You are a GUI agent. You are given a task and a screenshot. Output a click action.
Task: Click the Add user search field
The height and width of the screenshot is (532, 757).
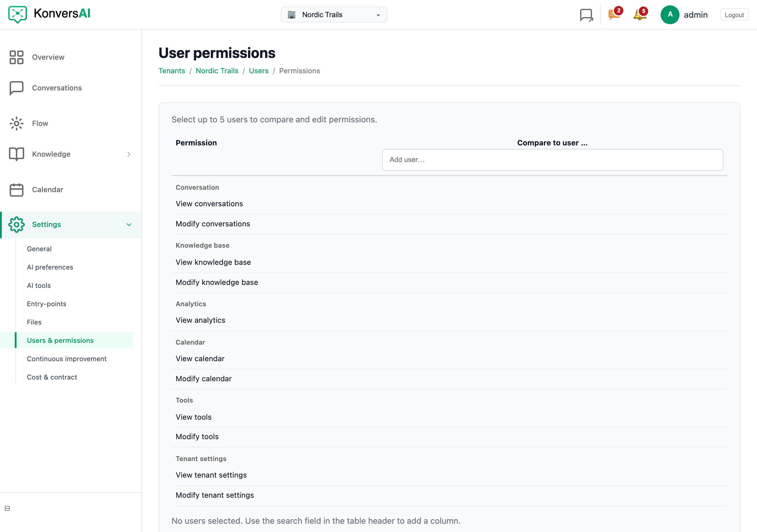click(x=552, y=160)
